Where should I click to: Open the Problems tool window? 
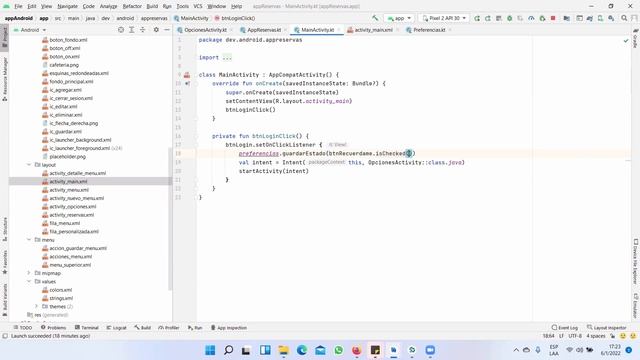click(x=53, y=328)
